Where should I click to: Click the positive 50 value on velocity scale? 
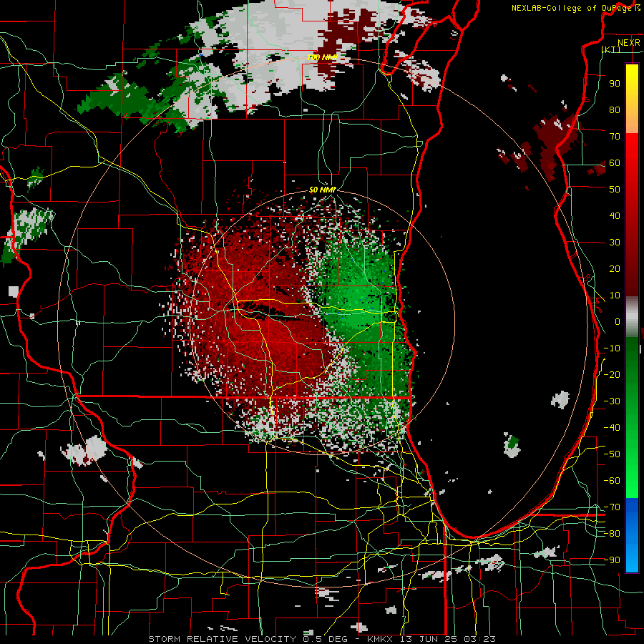tap(615, 190)
